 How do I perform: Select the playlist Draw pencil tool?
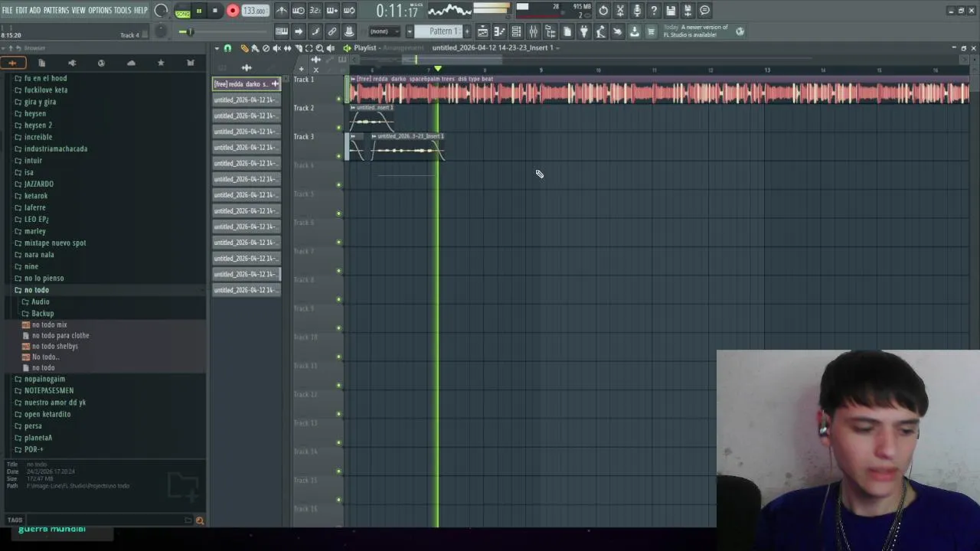[244, 48]
